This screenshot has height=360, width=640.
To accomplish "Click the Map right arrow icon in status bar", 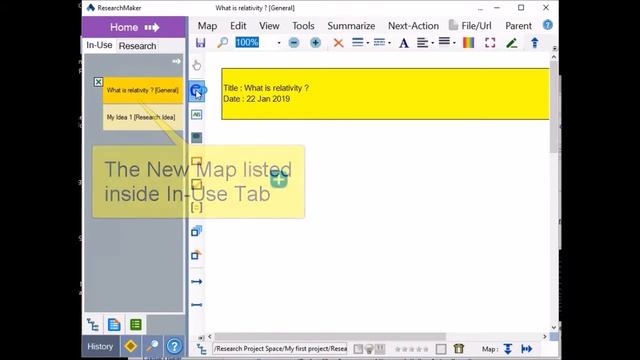I will [x=527, y=349].
